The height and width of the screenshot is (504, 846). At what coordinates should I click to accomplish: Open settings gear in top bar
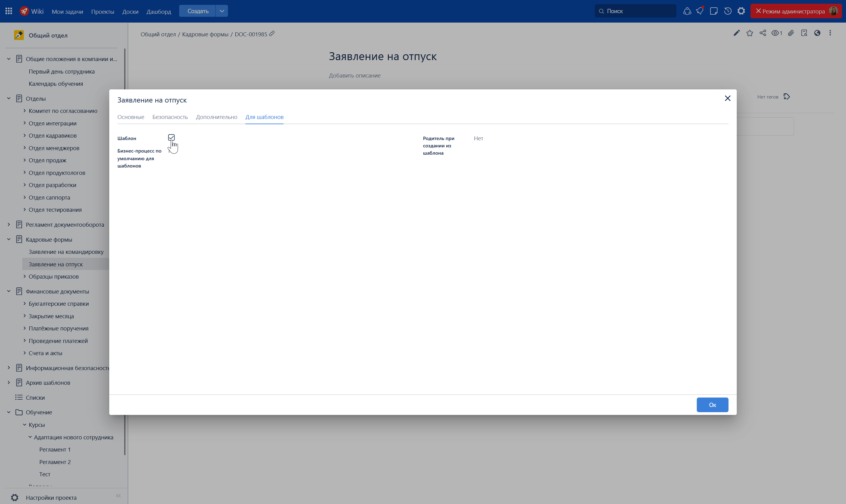click(x=741, y=11)
